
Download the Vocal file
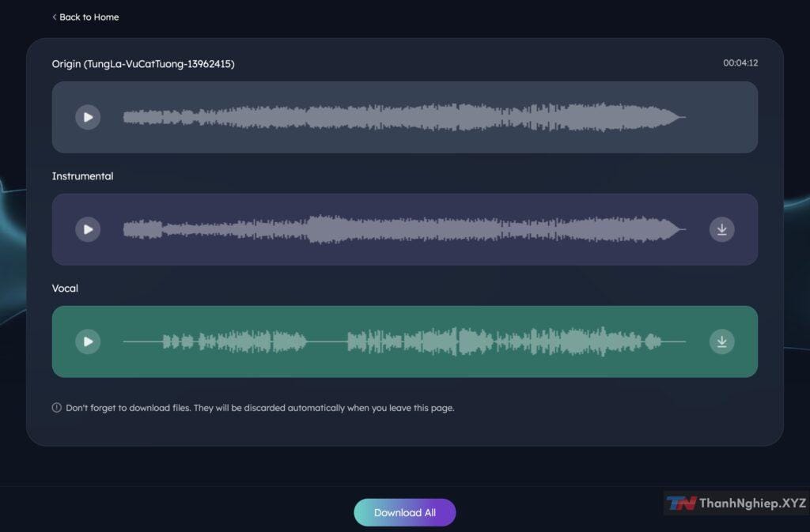[721, 341]
